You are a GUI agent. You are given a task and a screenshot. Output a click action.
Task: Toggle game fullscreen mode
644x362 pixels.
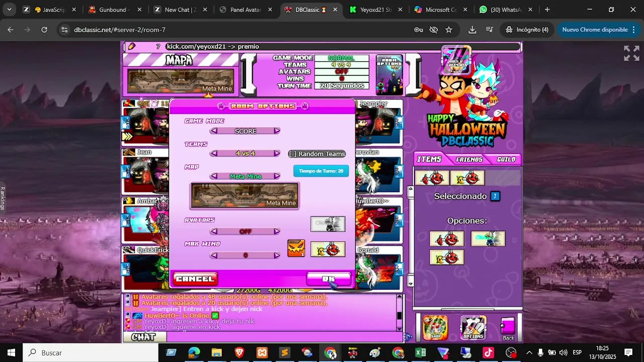click(x=631, y=53)
